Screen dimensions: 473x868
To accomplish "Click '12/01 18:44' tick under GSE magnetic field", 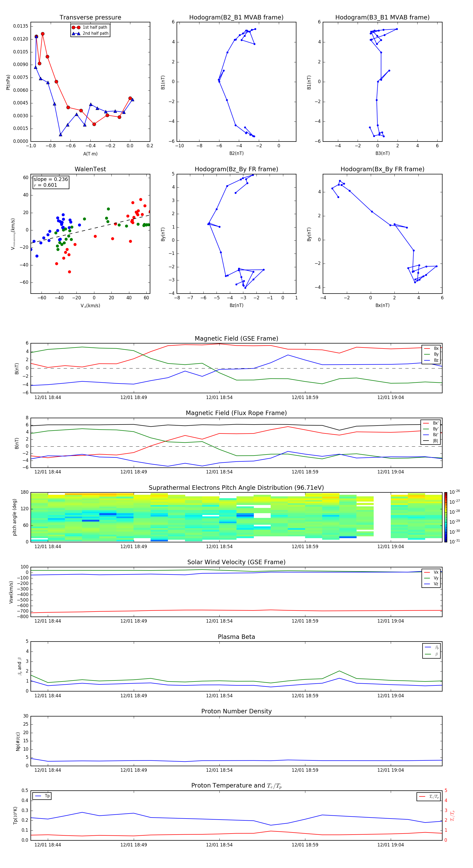I will (x=48, y=398).
